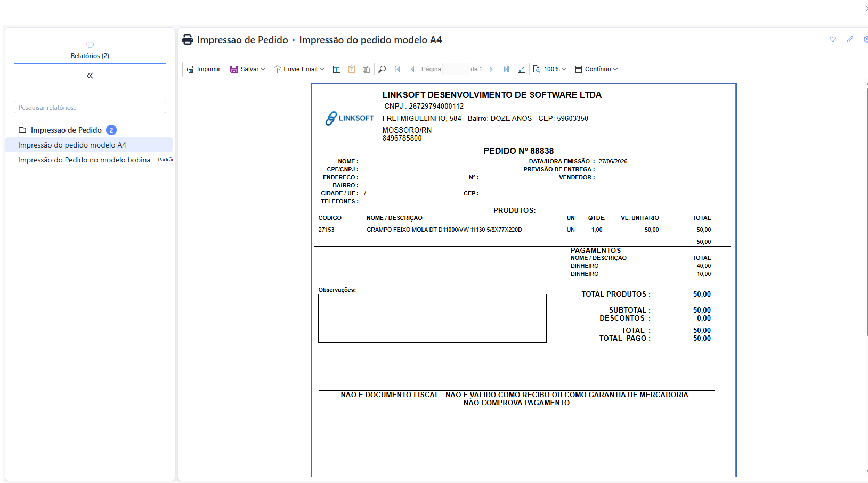Open the Salvar dropdown
The width and height of the screenshot is (868, 483).
pyautogui.click(x=247, y=69)
